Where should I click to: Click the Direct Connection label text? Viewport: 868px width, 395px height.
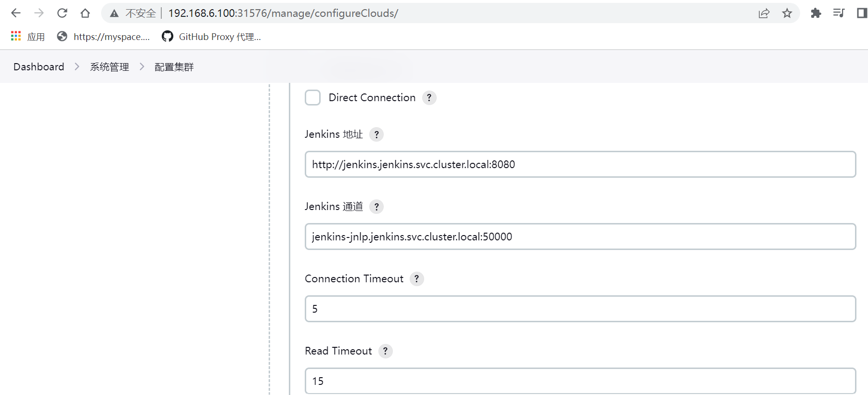372,98
